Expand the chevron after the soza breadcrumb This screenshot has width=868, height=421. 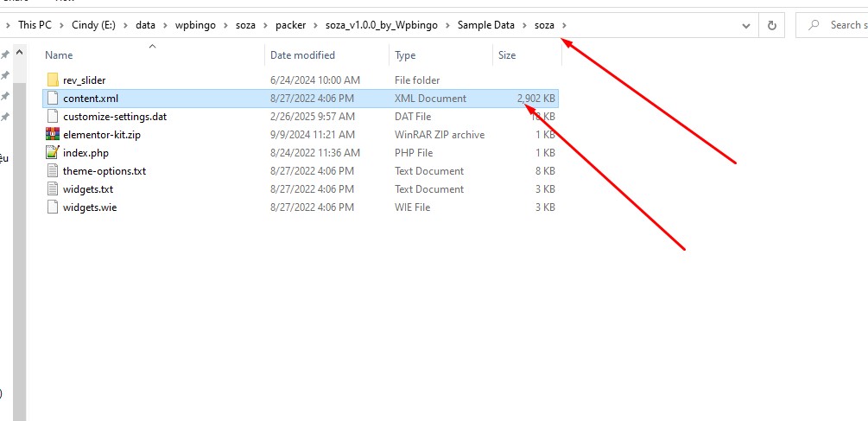click(564, 26)
